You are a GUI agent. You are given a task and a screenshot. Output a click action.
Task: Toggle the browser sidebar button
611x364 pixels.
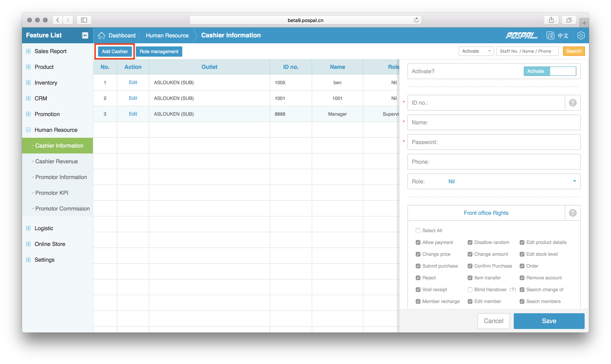click(84, 20)
